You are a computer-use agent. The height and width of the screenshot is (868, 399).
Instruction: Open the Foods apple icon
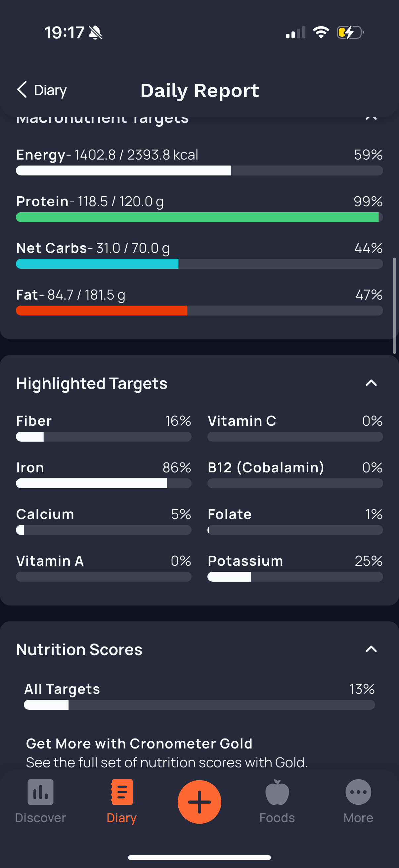[277, 792]
